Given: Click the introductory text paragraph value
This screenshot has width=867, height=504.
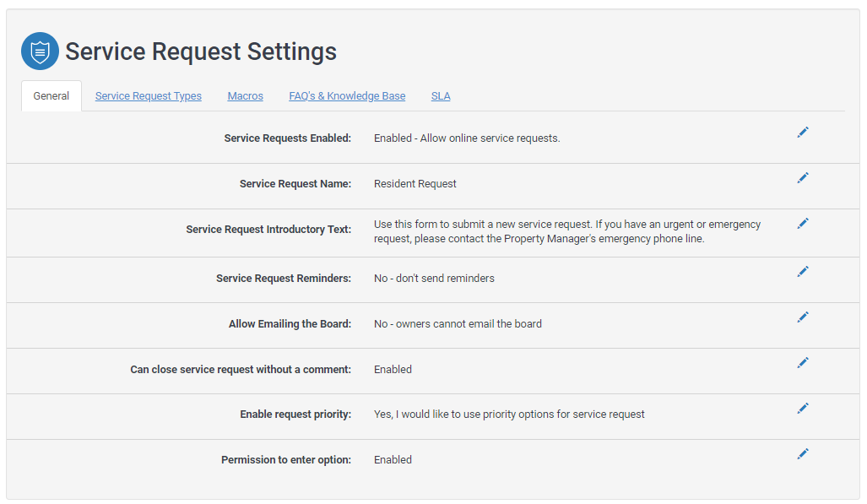Looking at the screenshot, I should (566, 232).
